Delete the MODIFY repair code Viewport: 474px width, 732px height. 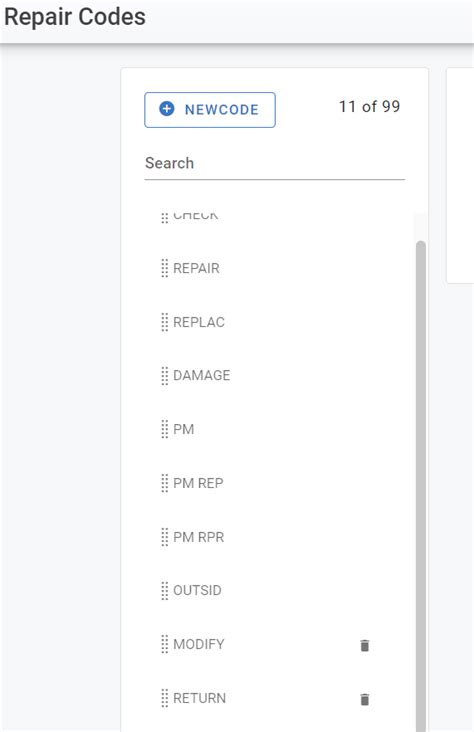[x=365, y=645]
